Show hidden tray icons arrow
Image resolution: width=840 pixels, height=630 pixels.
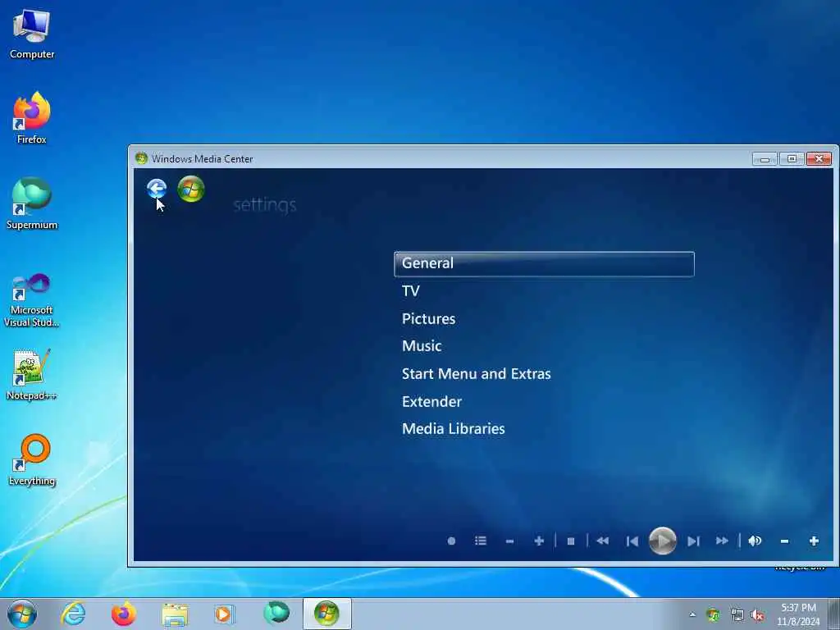point(692,614)
